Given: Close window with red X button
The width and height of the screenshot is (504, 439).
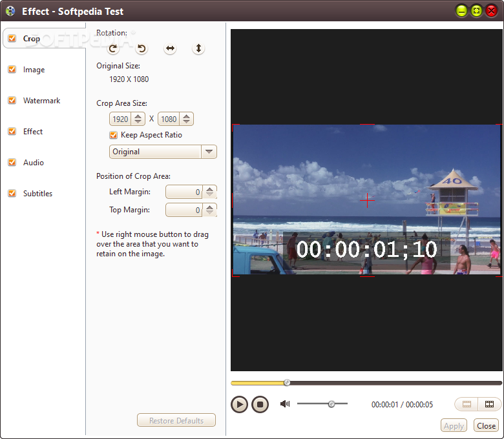Looking at the screenshot, I should pyautogui.click(x=491, y=11).
